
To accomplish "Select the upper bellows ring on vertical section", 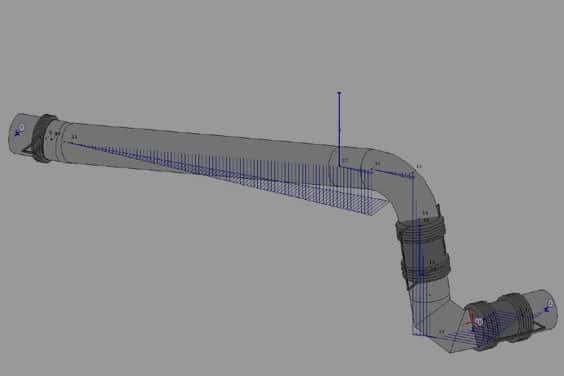I will pyautogui.click(x=421, y=230).
